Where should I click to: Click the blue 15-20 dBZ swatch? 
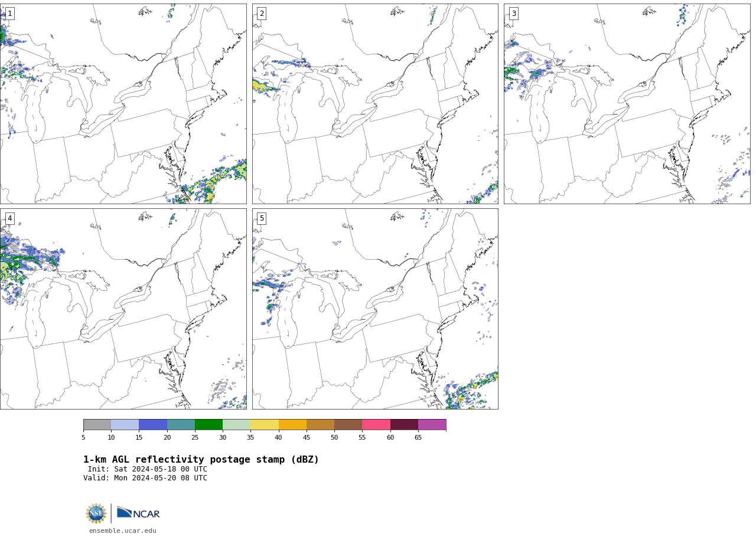tap(153, 425)
